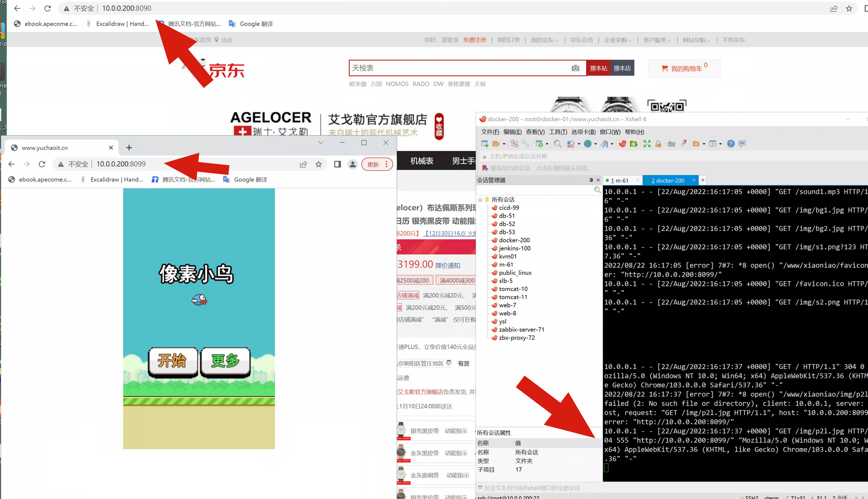
Task: Click the lock screen padlock icon
Action: [x=658, y=144]
